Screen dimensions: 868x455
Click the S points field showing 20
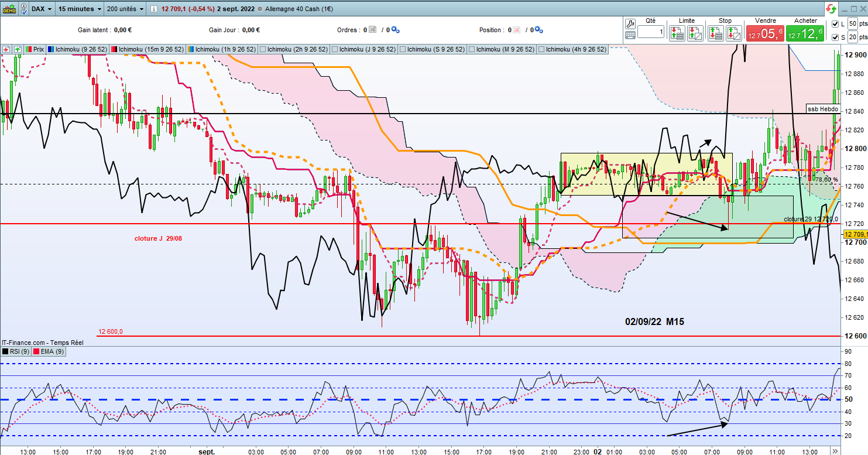point(853,37)
